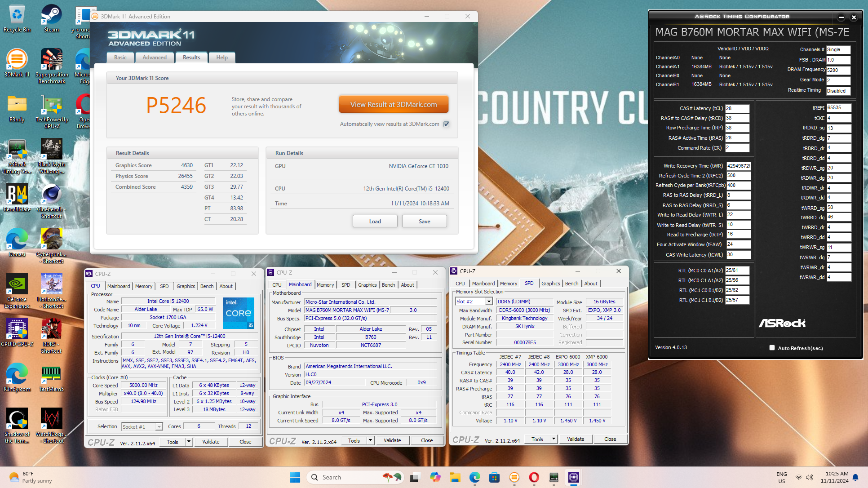Click the volume icon in system tray
This screenshot has height=488, width=868.
[810, 477]
